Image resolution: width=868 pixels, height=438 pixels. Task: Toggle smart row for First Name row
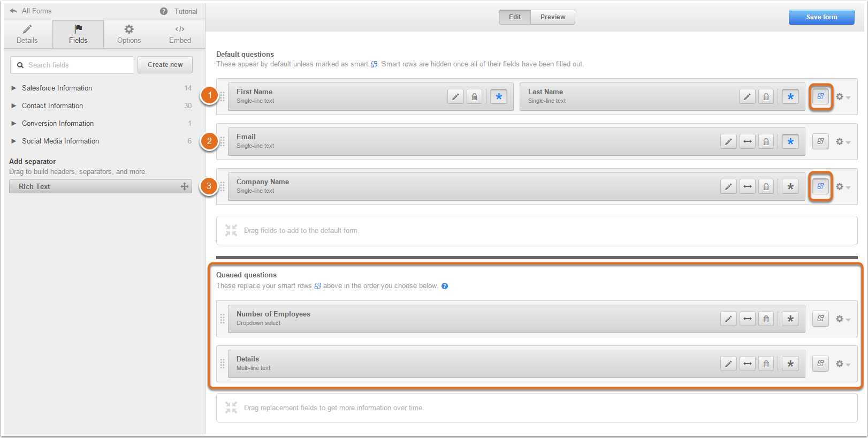(820, 96)
